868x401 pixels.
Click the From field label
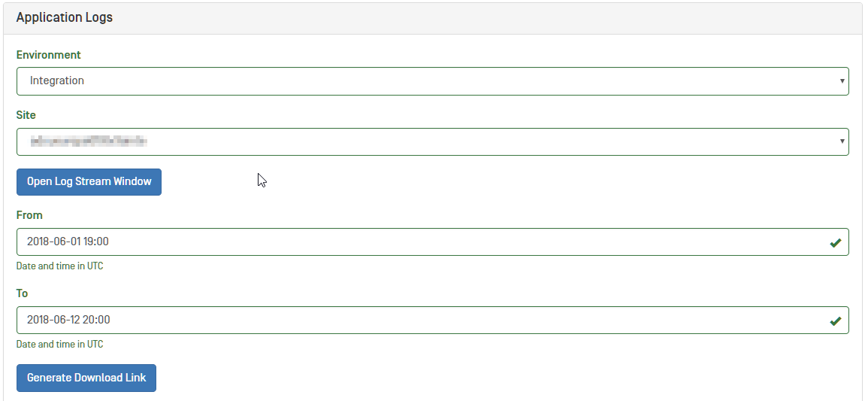tap(29, 215)
